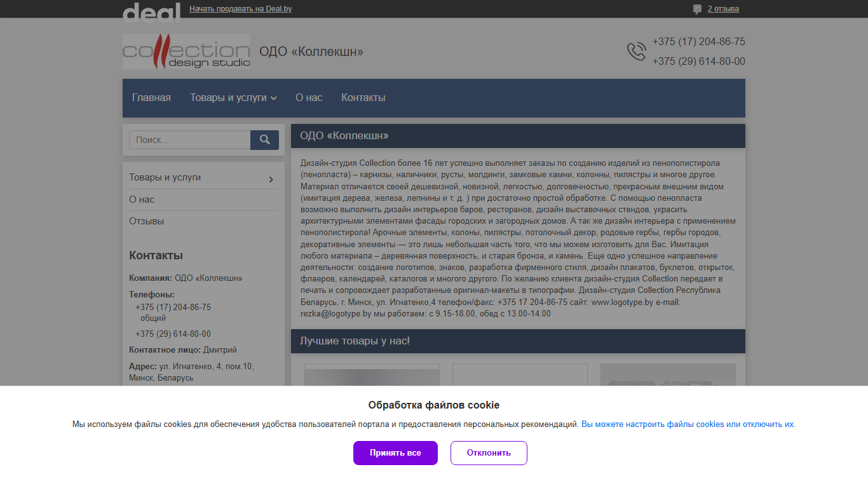Click 'Обработка файлов cookie' banner title
868x488 pixels.
[434, 405]
